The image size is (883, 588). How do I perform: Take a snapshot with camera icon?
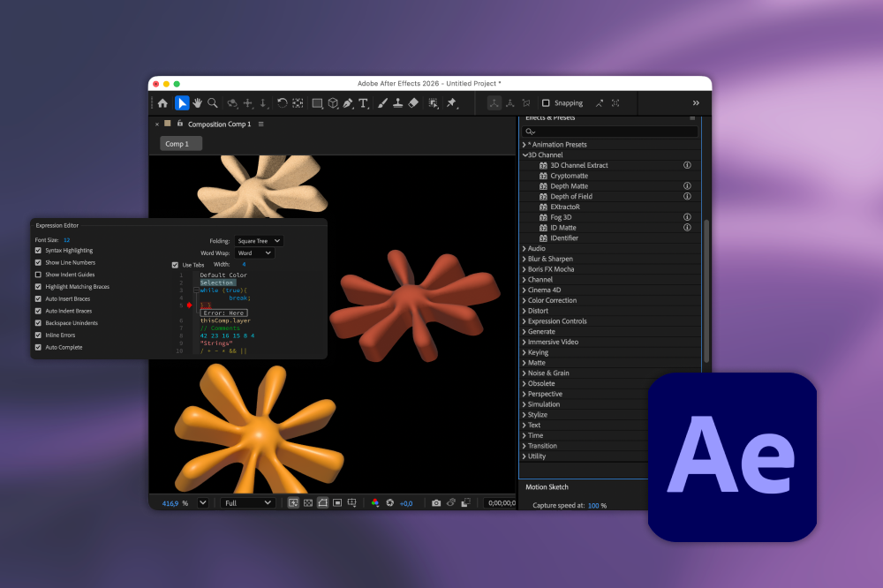pyautogui.click(x=436, y=503)
